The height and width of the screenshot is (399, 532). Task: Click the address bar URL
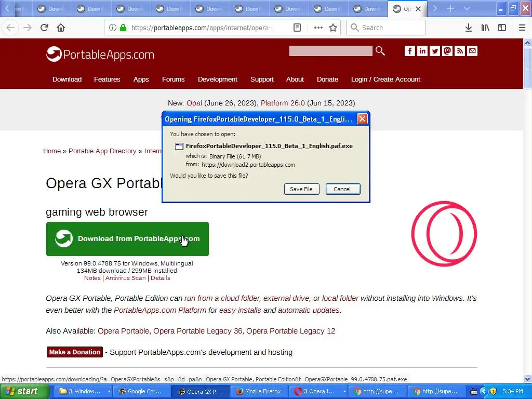pos(202,28)
